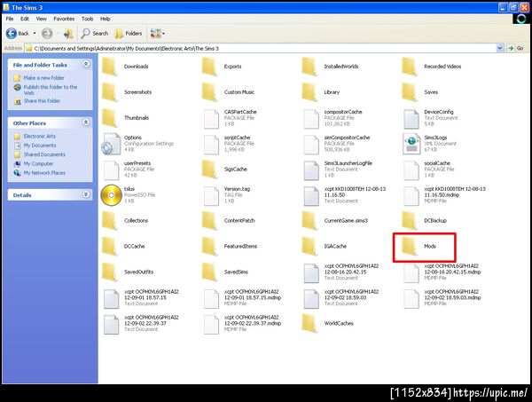
Task: Click Make a new folder link
Action: point(39,78)
